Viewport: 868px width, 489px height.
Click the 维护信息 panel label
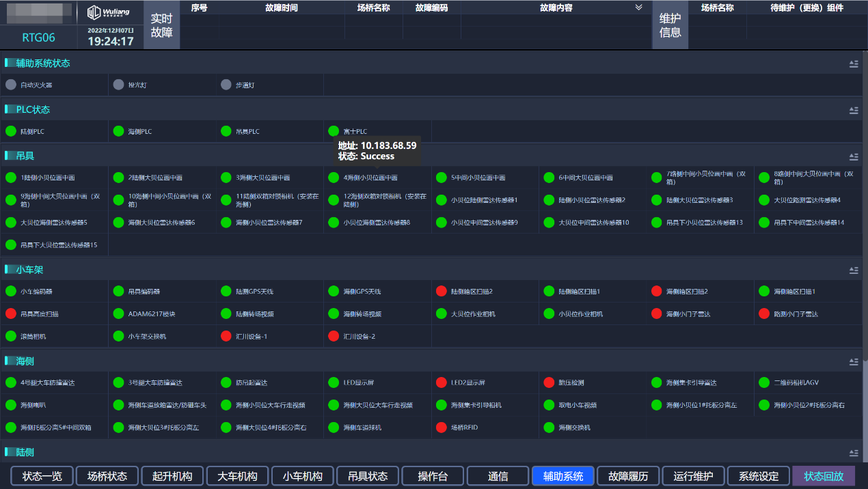click(x=670, y=25)
